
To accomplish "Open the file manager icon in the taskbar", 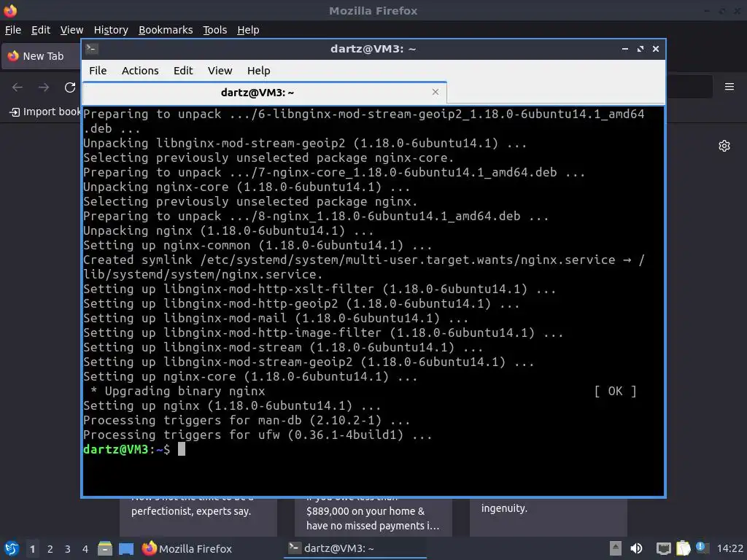I will [x=105, y=548].
